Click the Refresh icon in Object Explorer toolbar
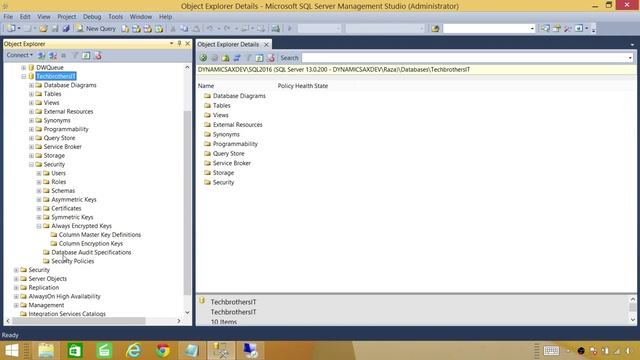This screenshot has height=360, width=640. click(86, 56)
